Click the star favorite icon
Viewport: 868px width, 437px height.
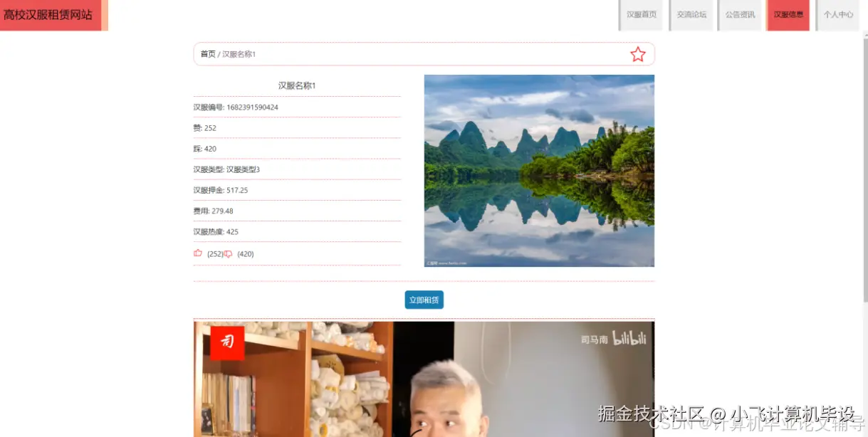click(x=637, y=54)
